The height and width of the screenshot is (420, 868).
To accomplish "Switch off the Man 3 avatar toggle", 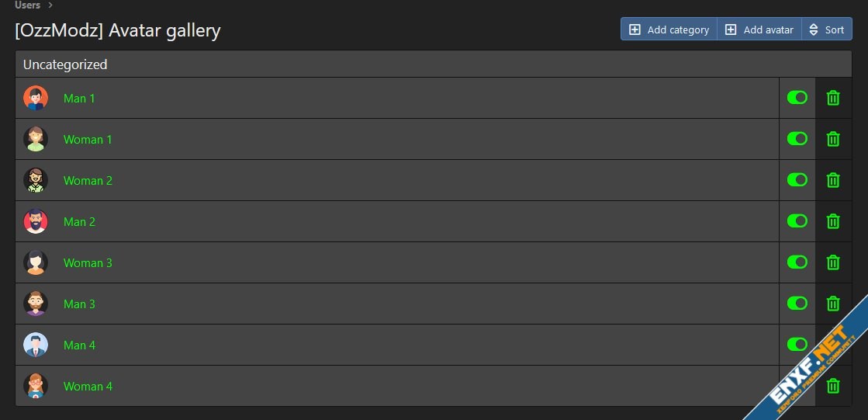I will 797,304.
